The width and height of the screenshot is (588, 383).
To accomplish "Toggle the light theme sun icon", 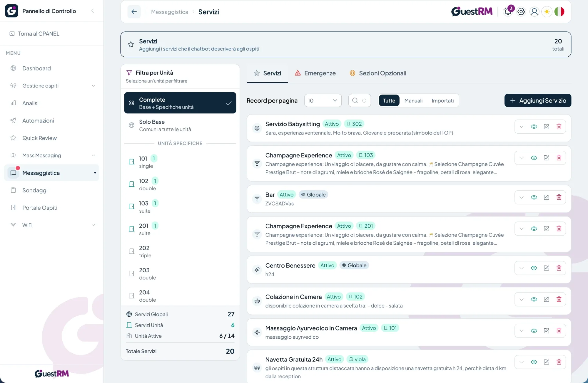I will click(x=547, y=12).
